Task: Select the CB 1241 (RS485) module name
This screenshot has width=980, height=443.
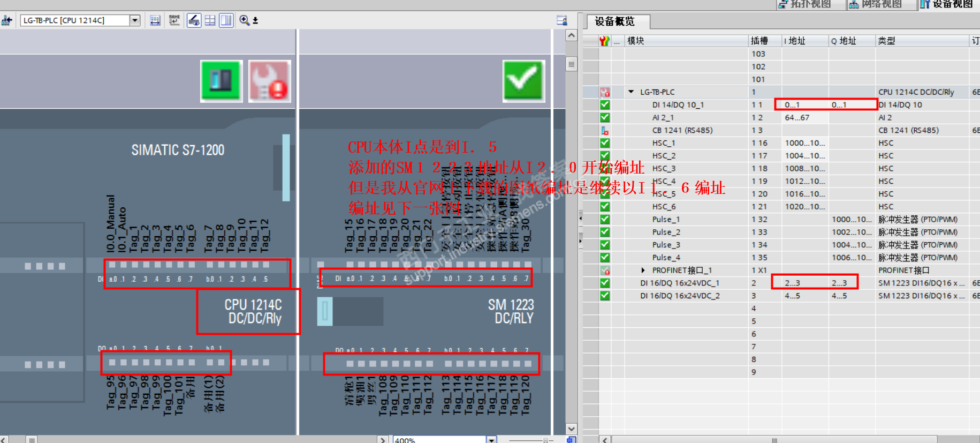Action: coord(682,130)
